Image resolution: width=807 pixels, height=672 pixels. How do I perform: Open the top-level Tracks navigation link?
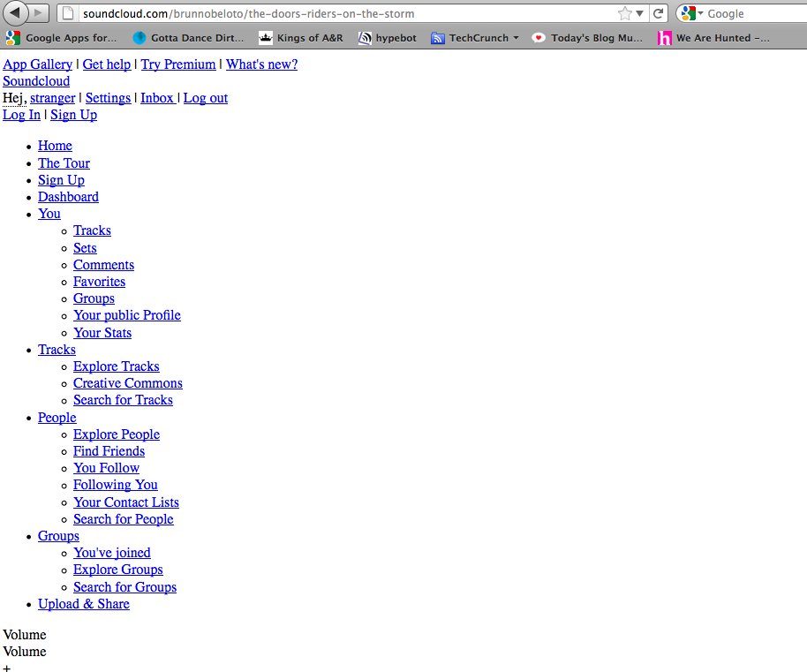click(x=57, y=350)
